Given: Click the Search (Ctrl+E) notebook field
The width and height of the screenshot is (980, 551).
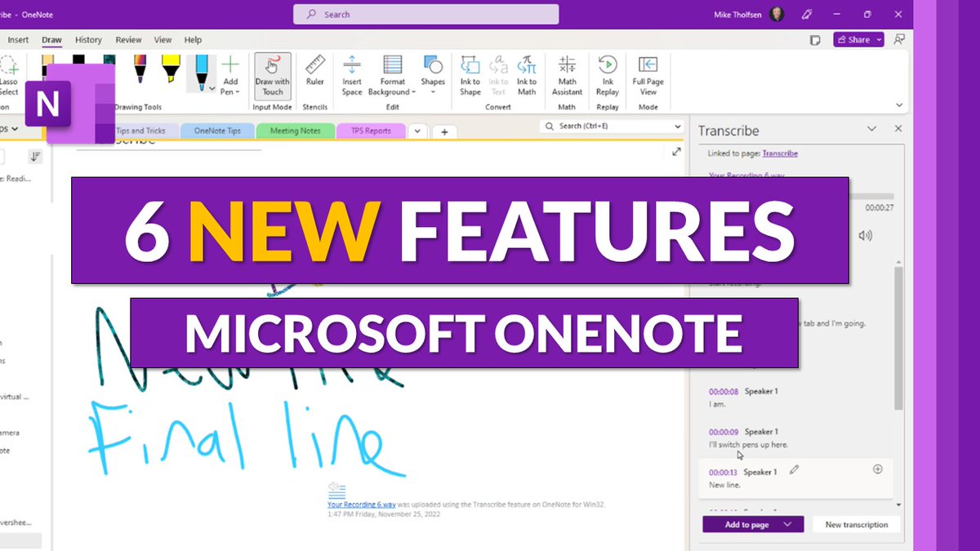Looking at the screenshot, I should [x=612, y=127].
